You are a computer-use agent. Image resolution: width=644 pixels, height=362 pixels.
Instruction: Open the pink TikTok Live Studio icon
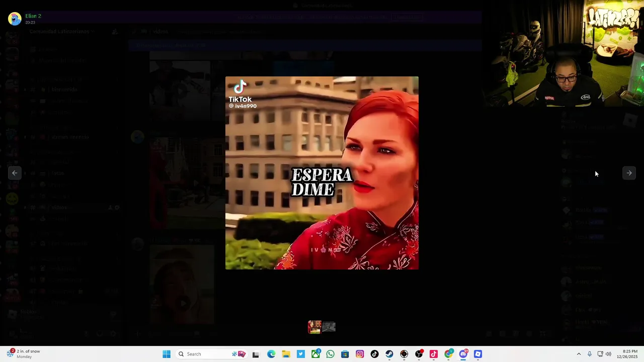[x=434, y=354]
